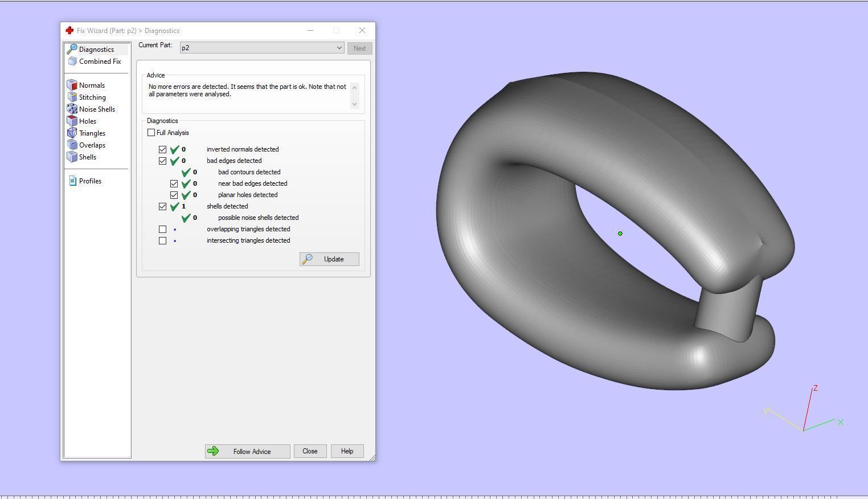
Task: Click green checkmark beside bad contours detected
Action: [x=186, y=172]
